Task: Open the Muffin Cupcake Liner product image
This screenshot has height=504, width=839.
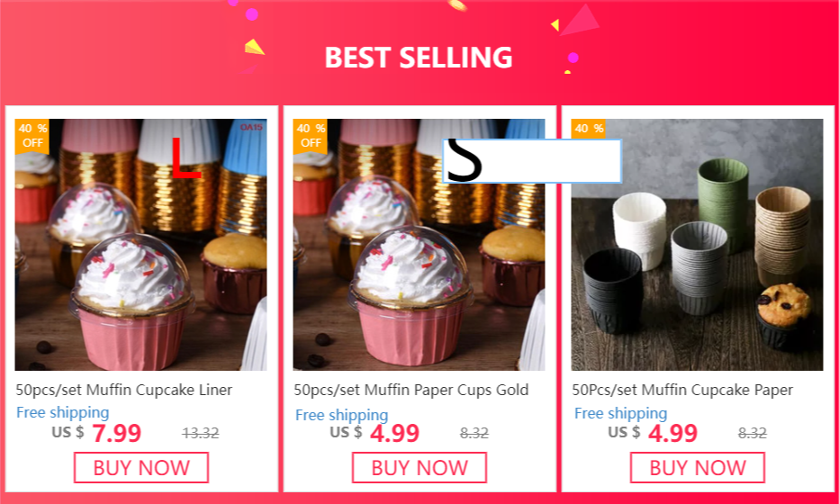Action: click(140, 245)
